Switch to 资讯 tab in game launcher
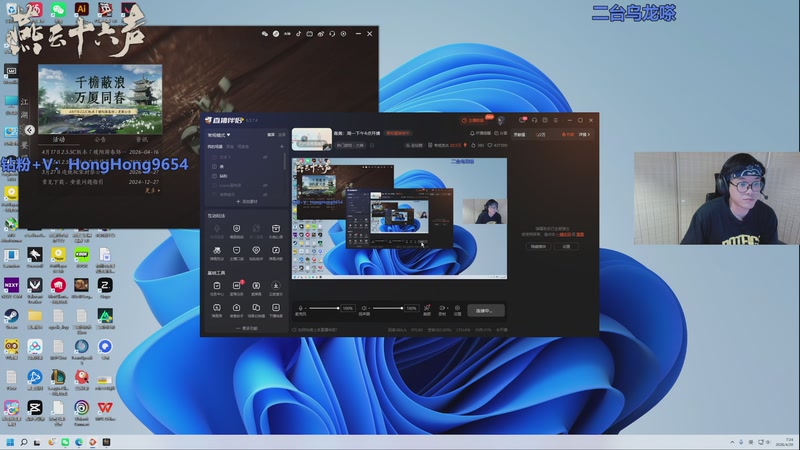The width and height of the screenshot is (800, 450). coord(140,139)
